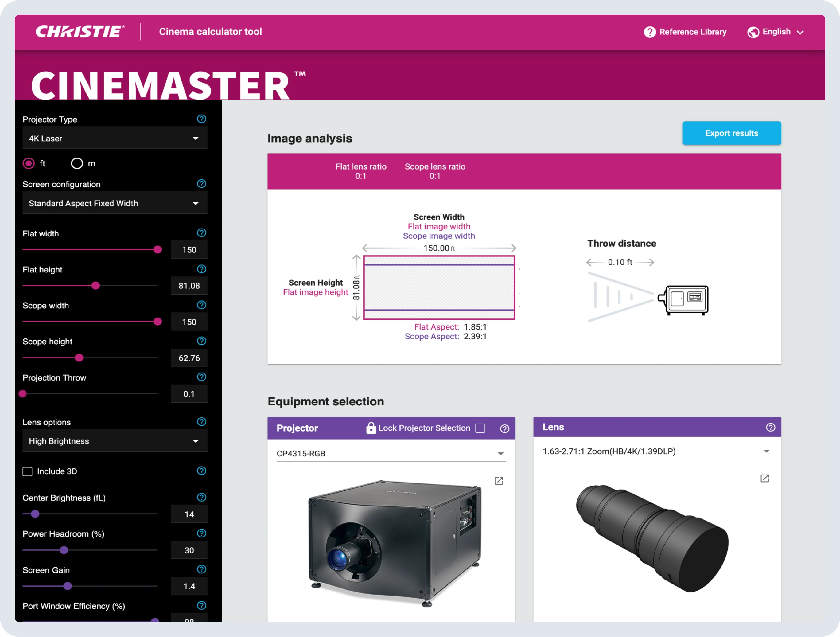840x637 pixels.
Task: Tick the Lock Projector Selection checkbox
Action: click(x=480, y=428)
